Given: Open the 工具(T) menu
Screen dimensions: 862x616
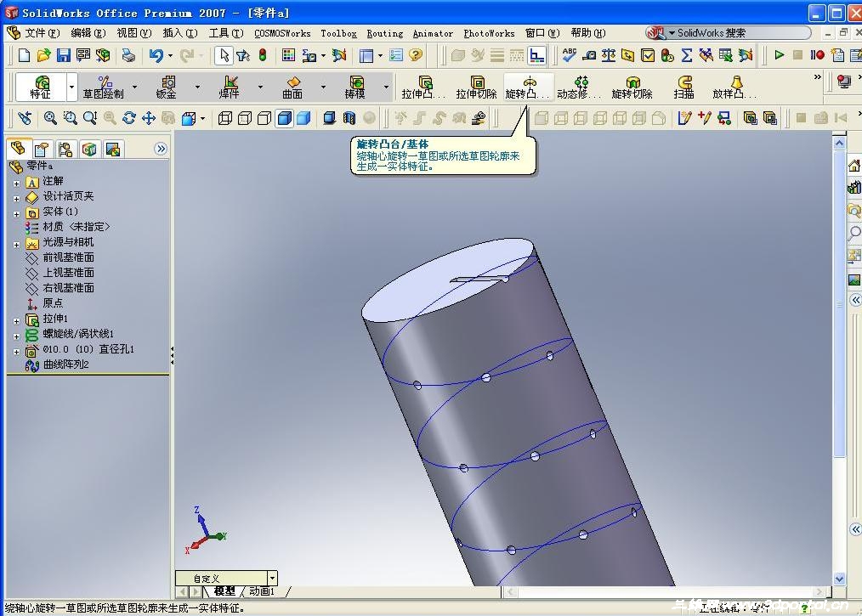Looking at the screenshot, I should point(226,33).
